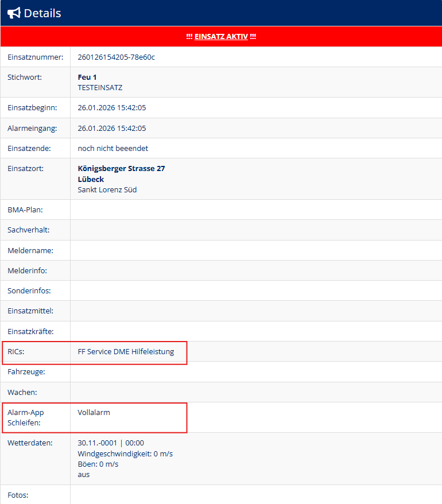Click the bold Feu 1 keyword

click(87, 77)
